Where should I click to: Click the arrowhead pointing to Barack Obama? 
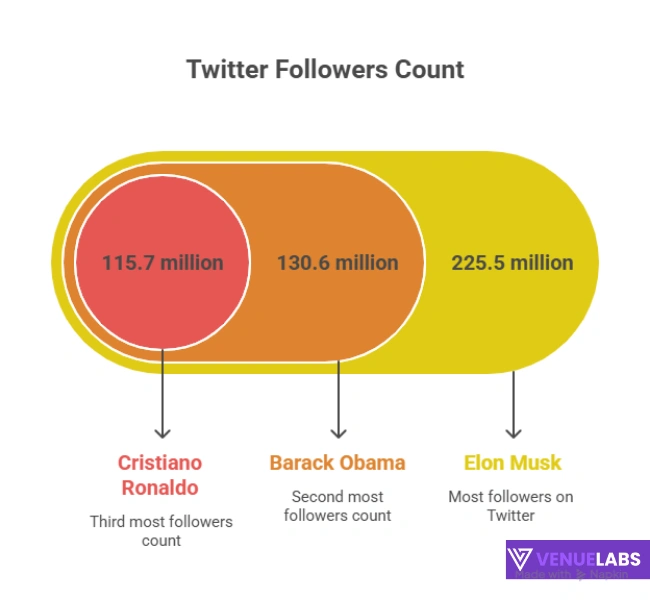[x=338, y=432]
